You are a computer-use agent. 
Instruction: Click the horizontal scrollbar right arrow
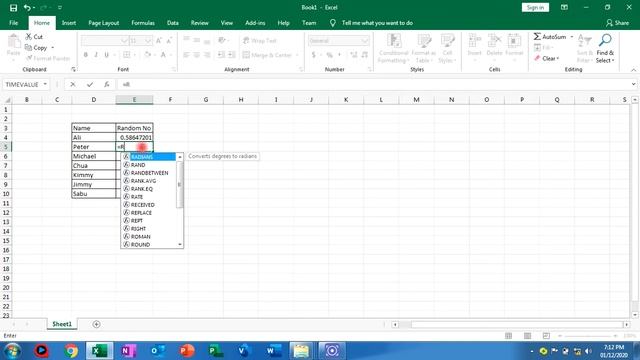point(627,324)
